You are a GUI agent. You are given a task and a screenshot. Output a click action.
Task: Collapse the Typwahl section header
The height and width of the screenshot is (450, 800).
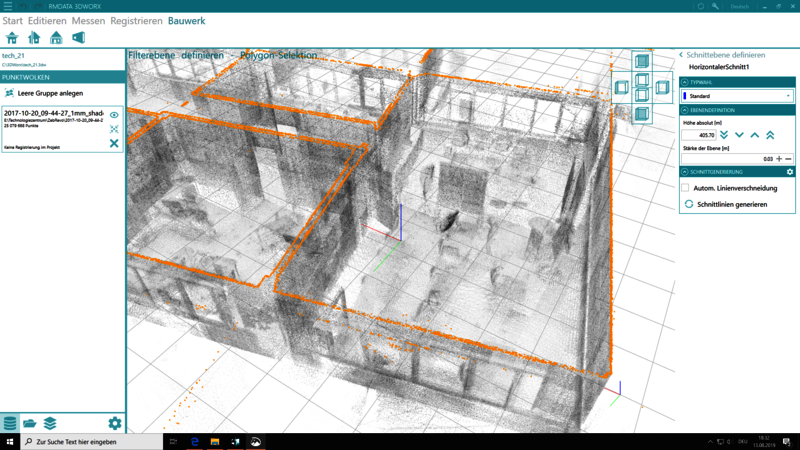point(684,82)
